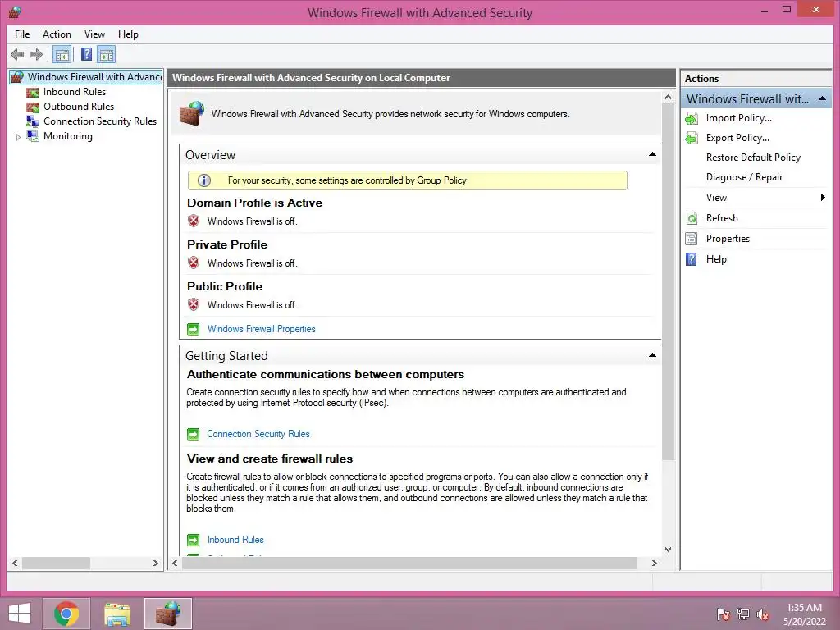Click Refresh in the Actions pane
This screenshot has height=630, width=840.
point(722,218)
